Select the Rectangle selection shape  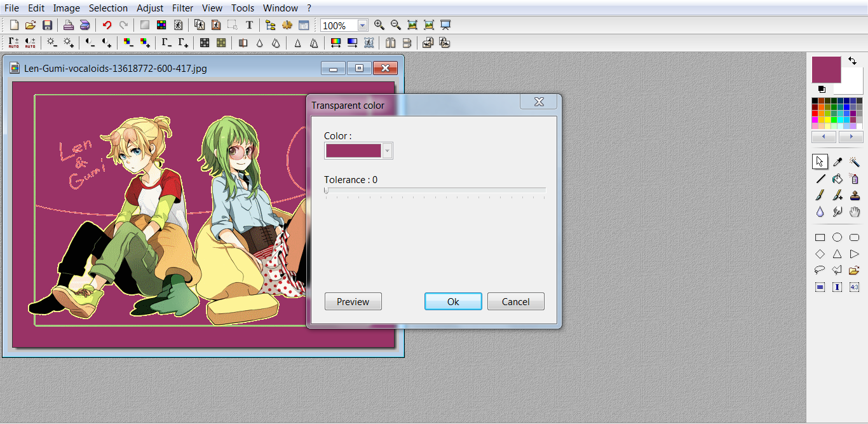820,237
